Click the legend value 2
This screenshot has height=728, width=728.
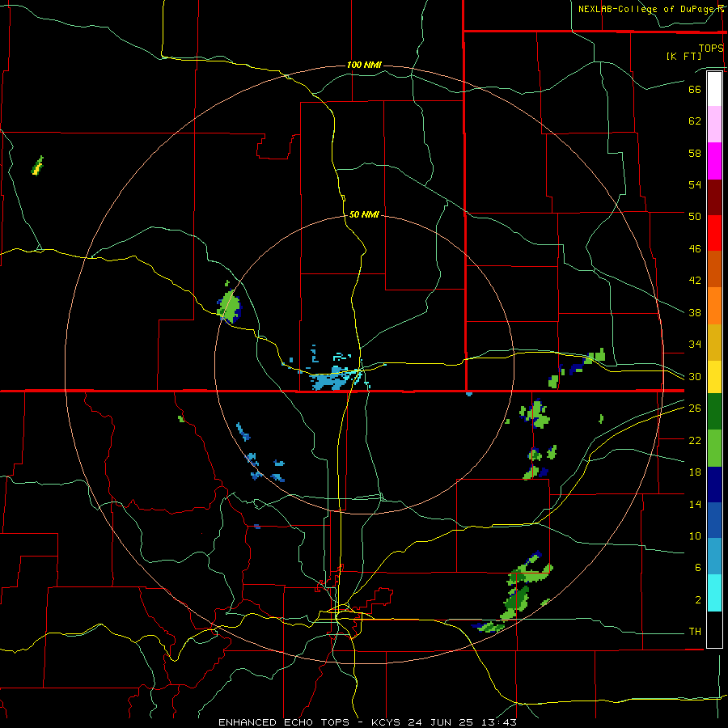coord(698,600)
